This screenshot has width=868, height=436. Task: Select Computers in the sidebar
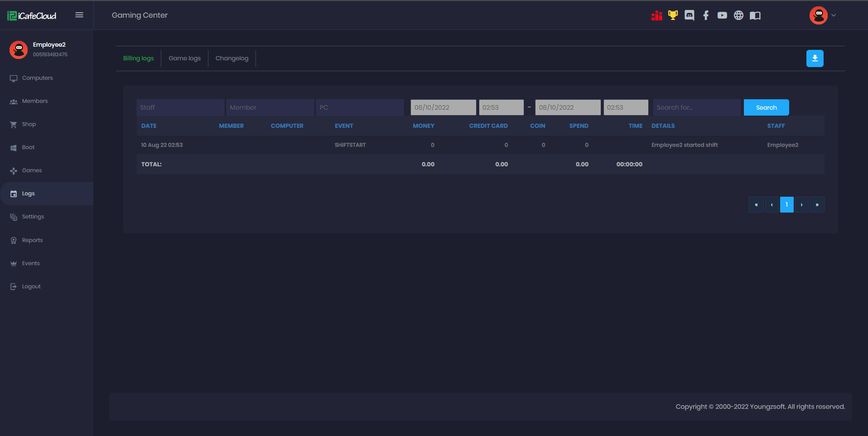pos(37,78)
